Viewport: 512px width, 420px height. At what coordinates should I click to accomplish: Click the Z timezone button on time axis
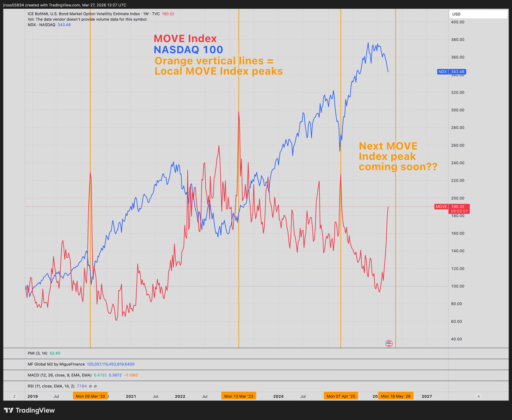[14, 396]
